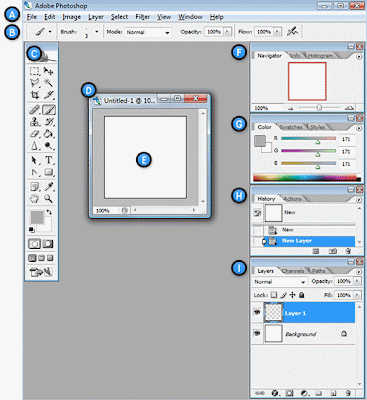
Task: Open the Flow slider arrow
Action: 278,32
